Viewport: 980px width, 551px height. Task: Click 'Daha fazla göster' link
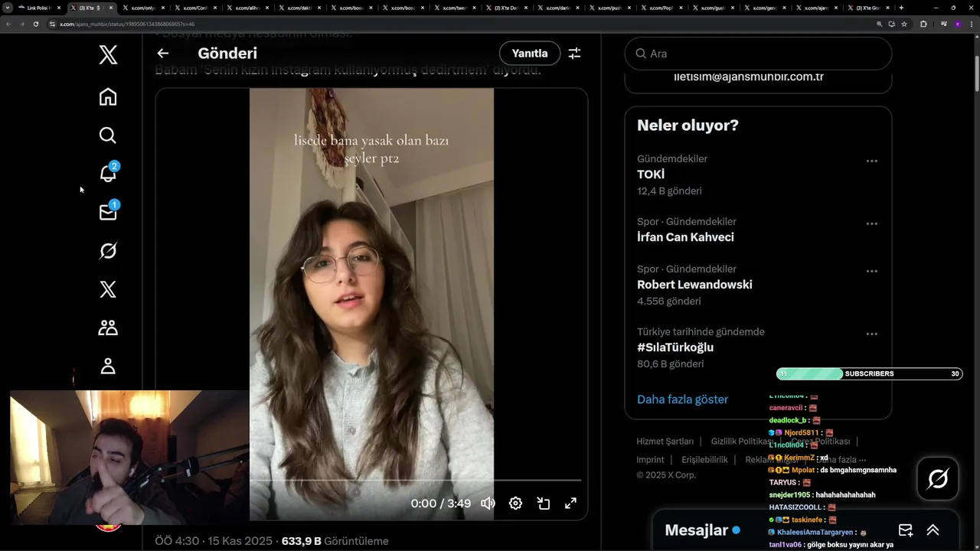tap(682, 399)
